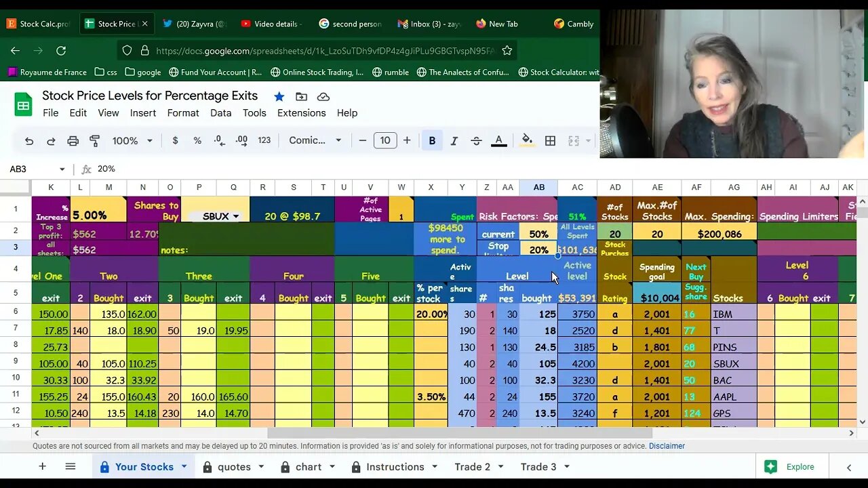
Task: Open the Tools menu
Action: click(254, 113)
